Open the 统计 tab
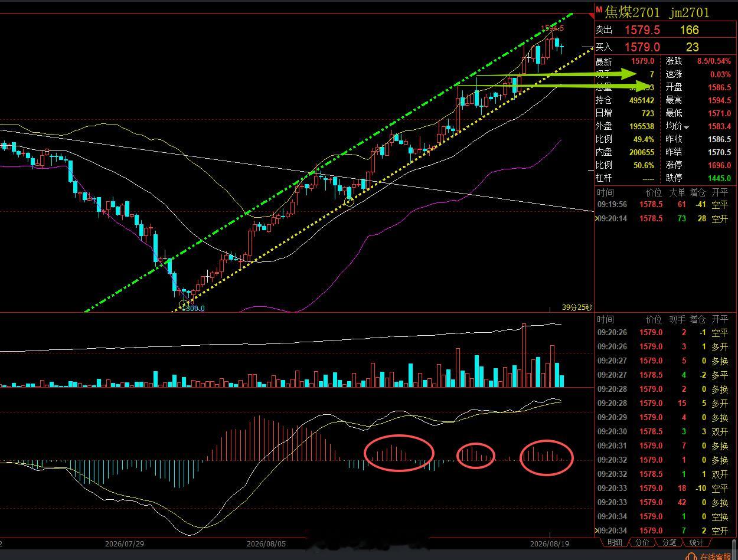 pos(696,542)
